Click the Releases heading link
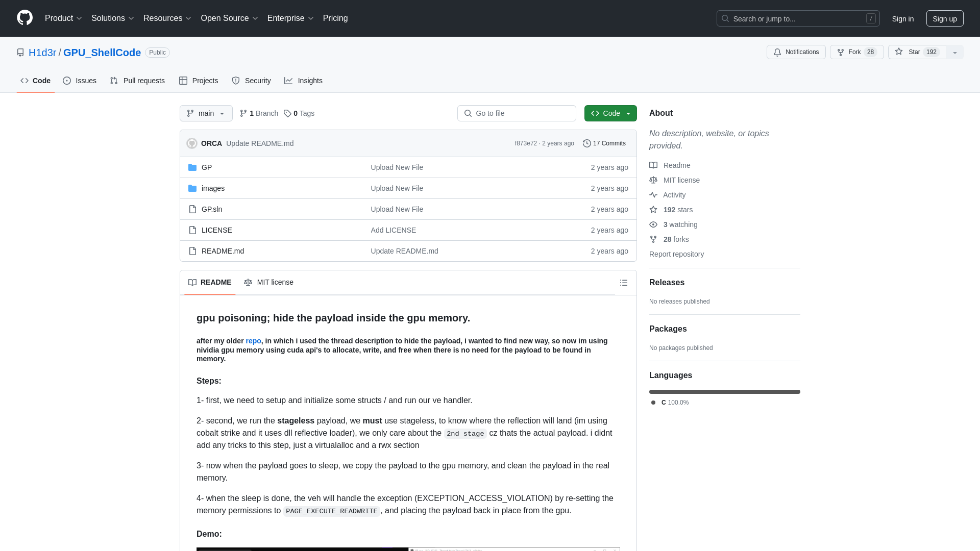 pyautogui.click(x=667, y=283)
